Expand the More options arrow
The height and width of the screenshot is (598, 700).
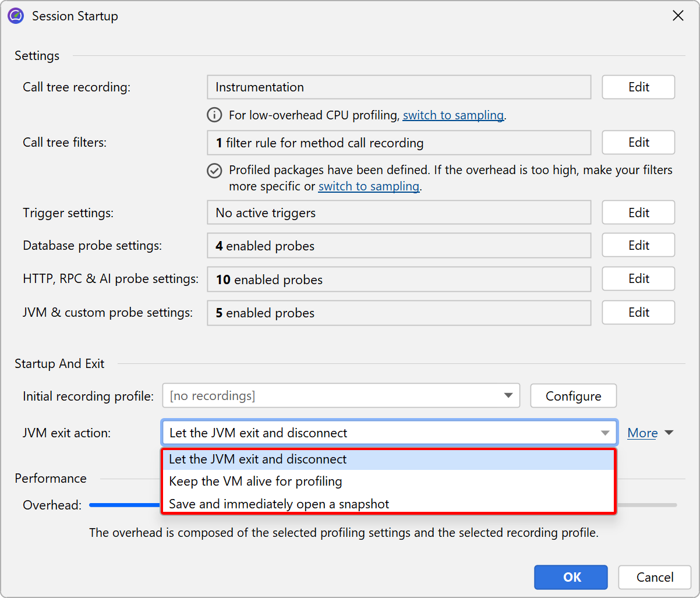coord(669,433)
